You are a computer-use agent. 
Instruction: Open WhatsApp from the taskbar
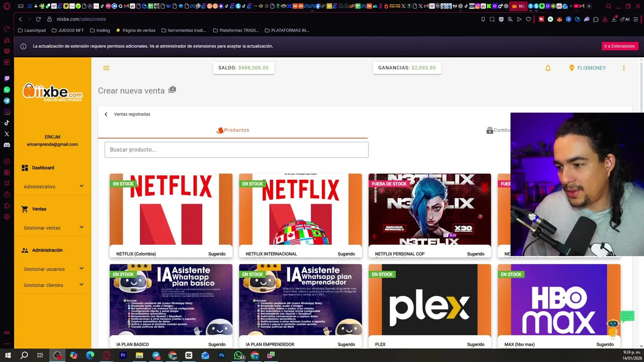(238, 355)
